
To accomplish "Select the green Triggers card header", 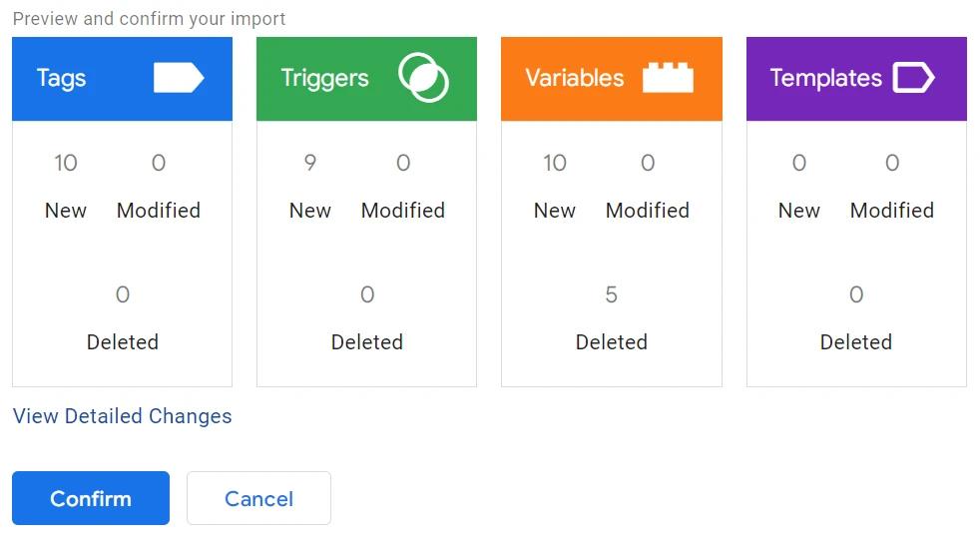I will 329,79.
